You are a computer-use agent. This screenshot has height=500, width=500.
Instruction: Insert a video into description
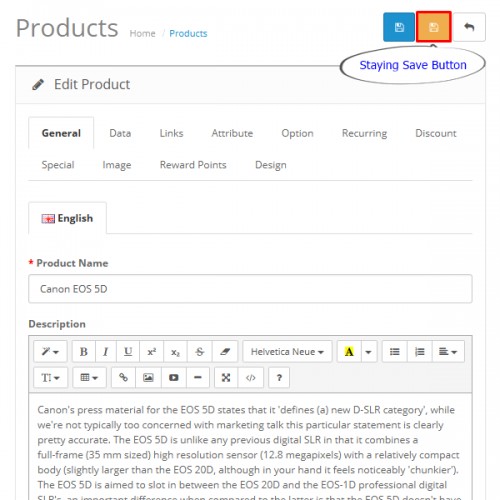click(x=174, y=378)
